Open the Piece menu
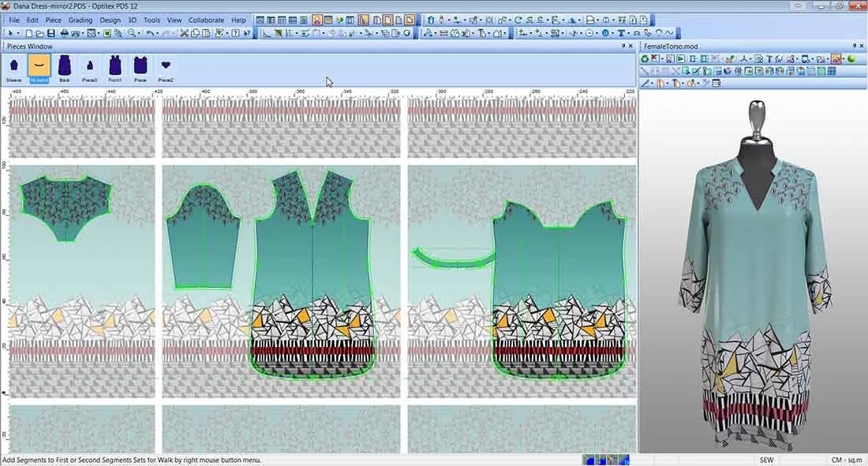The image size is (868, 466). click(53, 20)
